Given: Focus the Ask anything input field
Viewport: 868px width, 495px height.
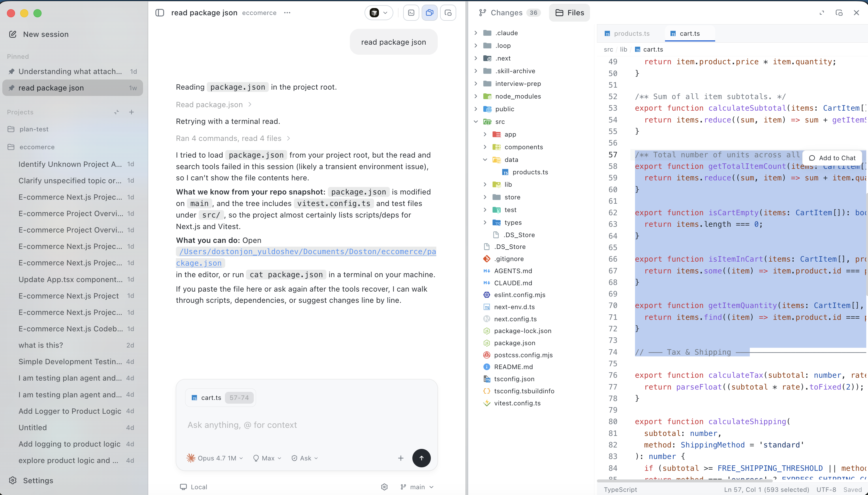Looking at the screenshot, I should [x=306, y=425].
